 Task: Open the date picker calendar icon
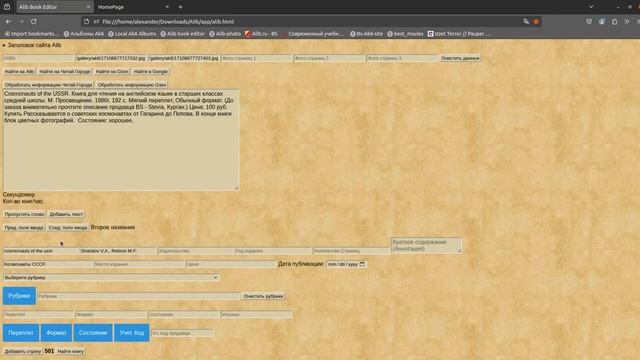coord(362,264)
